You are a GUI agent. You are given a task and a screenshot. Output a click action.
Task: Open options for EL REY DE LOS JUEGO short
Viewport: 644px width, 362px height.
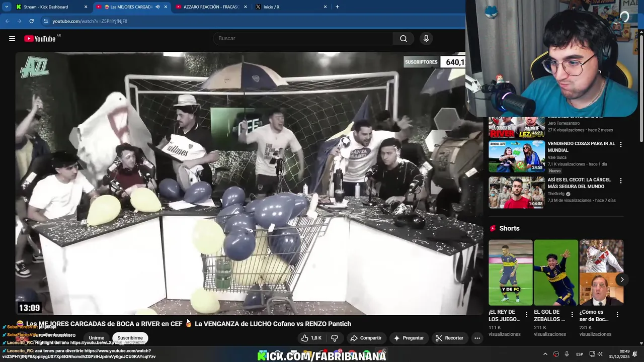tap(527, 315)
